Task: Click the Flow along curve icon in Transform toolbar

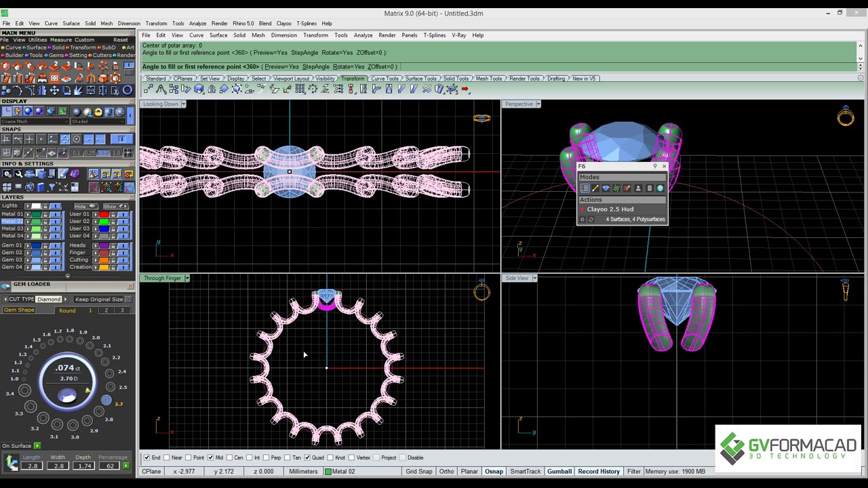Action: coord(401,89)
